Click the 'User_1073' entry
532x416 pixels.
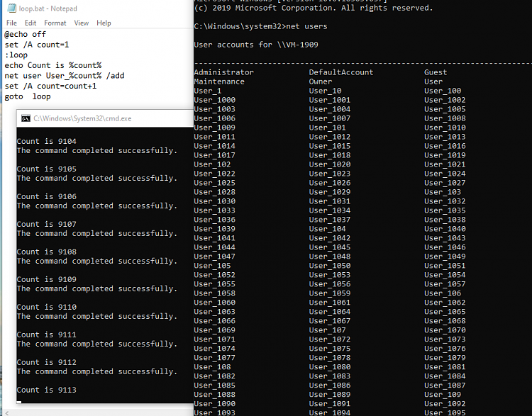(x=445, y=339)
